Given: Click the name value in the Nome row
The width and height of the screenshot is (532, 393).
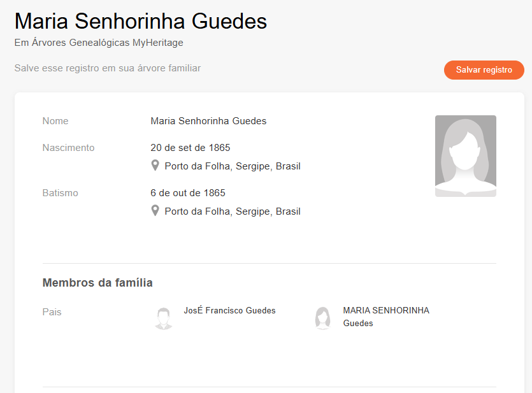Looking at the screenshot, I should pyautogui.click(x=208, y=121).
